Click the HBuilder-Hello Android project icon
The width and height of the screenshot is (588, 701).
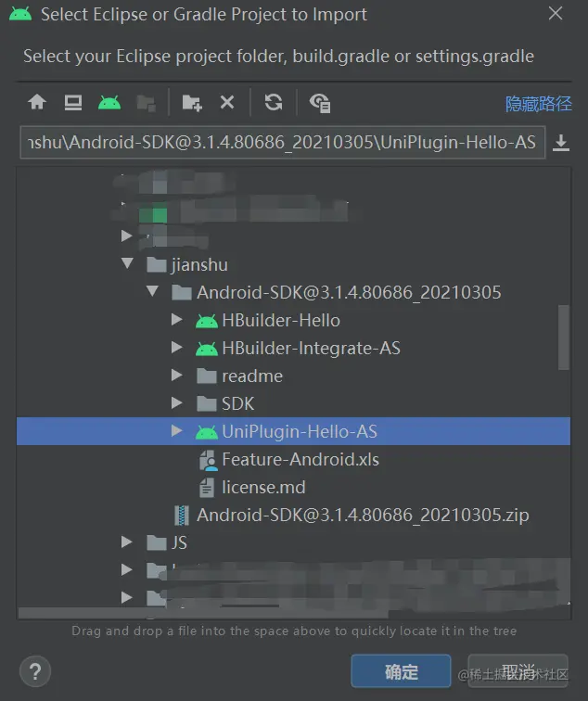(207, 321)
